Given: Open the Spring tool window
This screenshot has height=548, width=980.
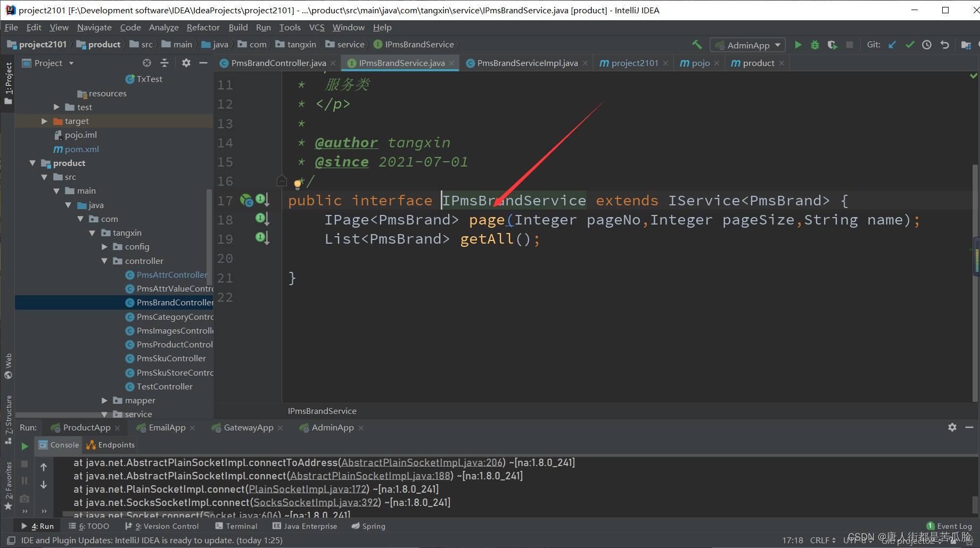Looking at the screenshot, I should (368, 526).
